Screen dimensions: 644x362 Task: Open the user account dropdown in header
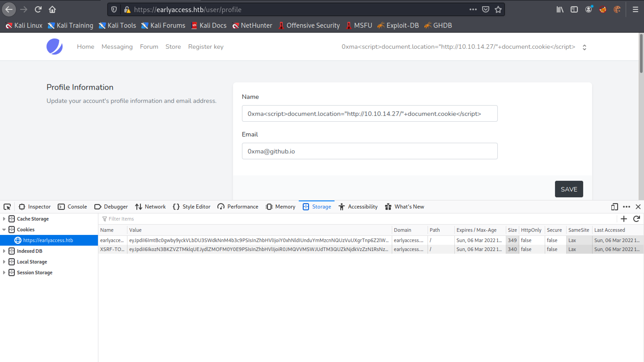coord(464,47)
